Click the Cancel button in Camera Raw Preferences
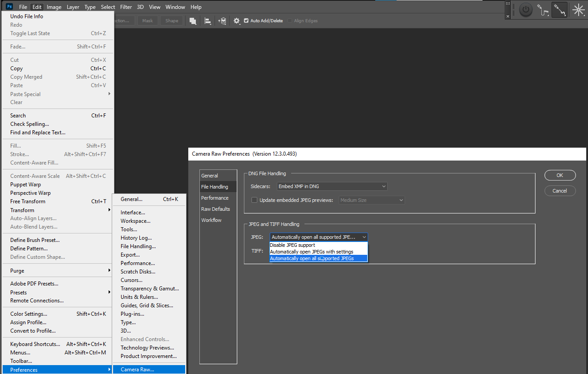 tap(560, 191)
